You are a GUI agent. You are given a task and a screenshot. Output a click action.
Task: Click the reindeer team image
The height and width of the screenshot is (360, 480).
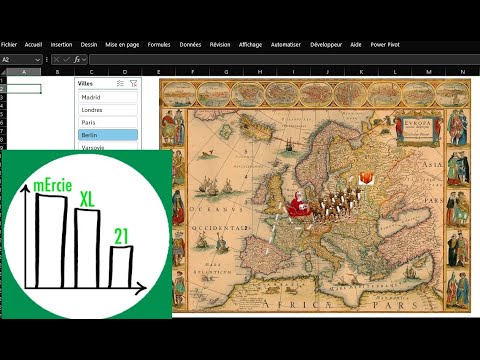point(336,204)
